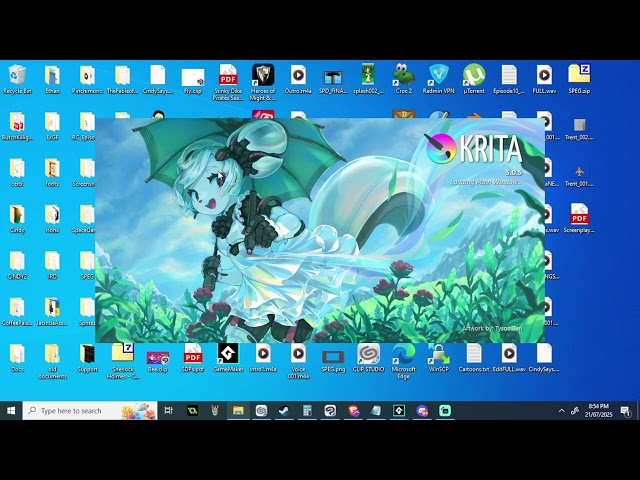Select the Cartoons.txt file icon
This screenshot has height=480, width=640.
474,358
